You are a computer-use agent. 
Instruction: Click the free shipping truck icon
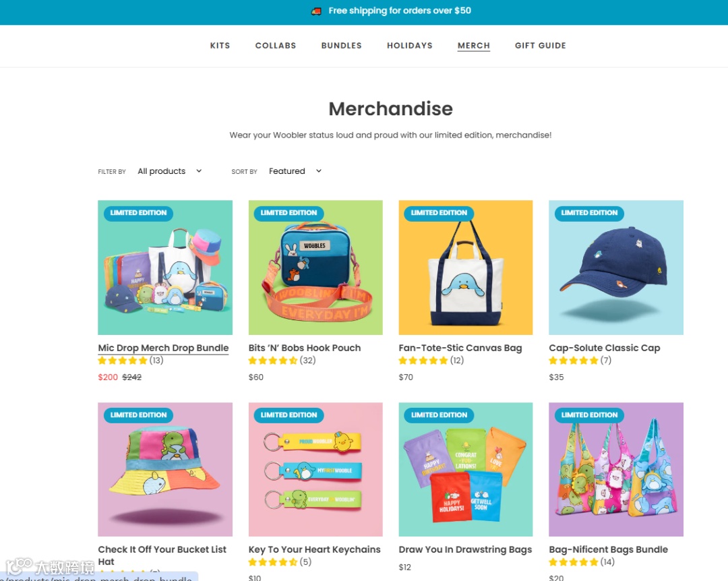(x=316, y=11)
